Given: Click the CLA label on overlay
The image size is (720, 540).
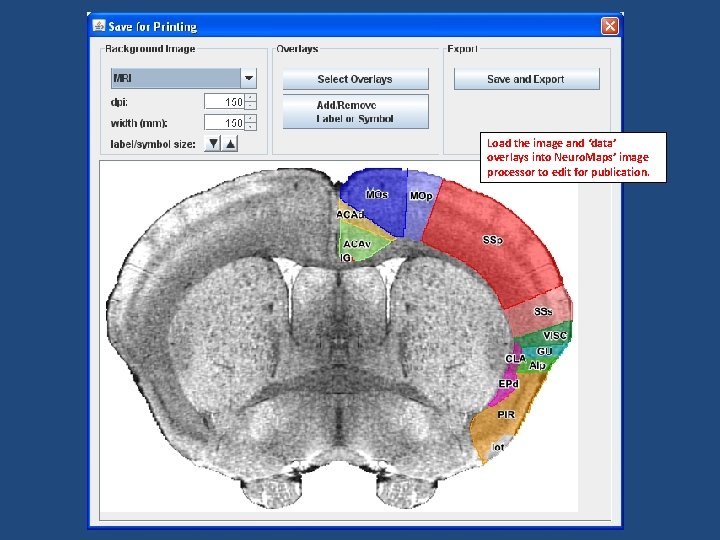Looking at the screenshot, I should click(515, 359).
